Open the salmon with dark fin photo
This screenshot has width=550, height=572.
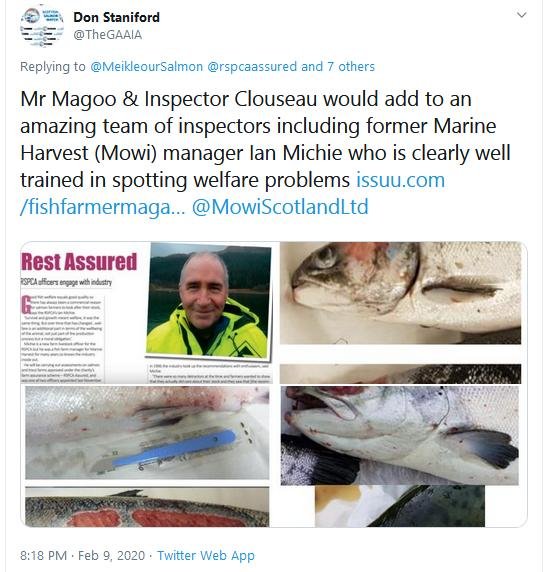(399, 435)
